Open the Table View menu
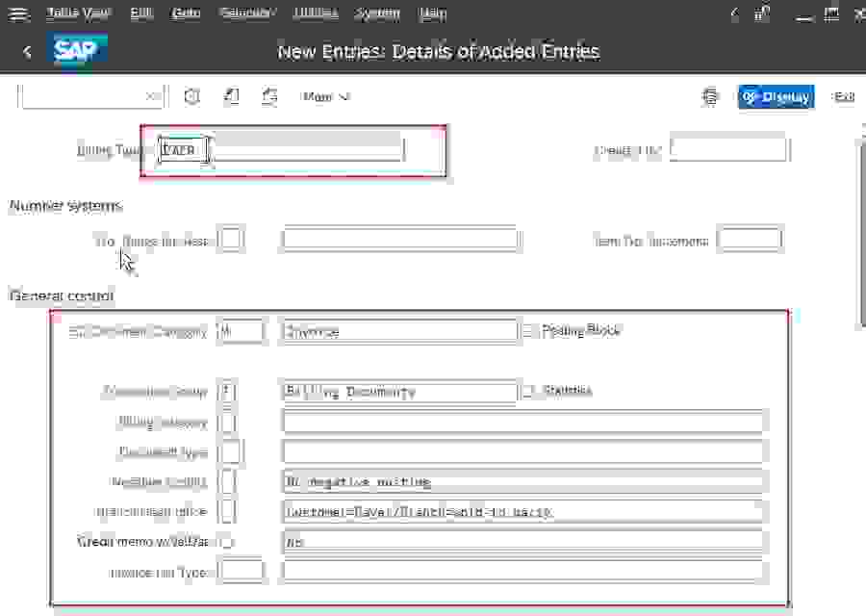This screenshot has width=866, height=616. pyautogui.click(x=78, y=13)
